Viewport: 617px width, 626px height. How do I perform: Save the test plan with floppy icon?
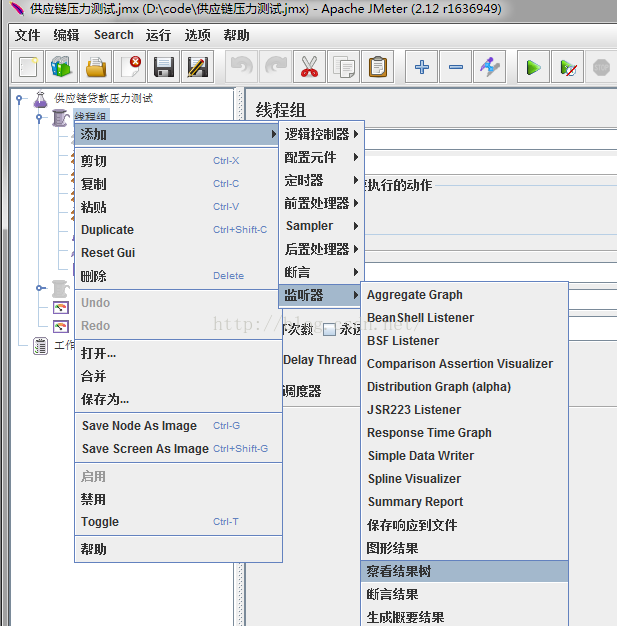163,67
